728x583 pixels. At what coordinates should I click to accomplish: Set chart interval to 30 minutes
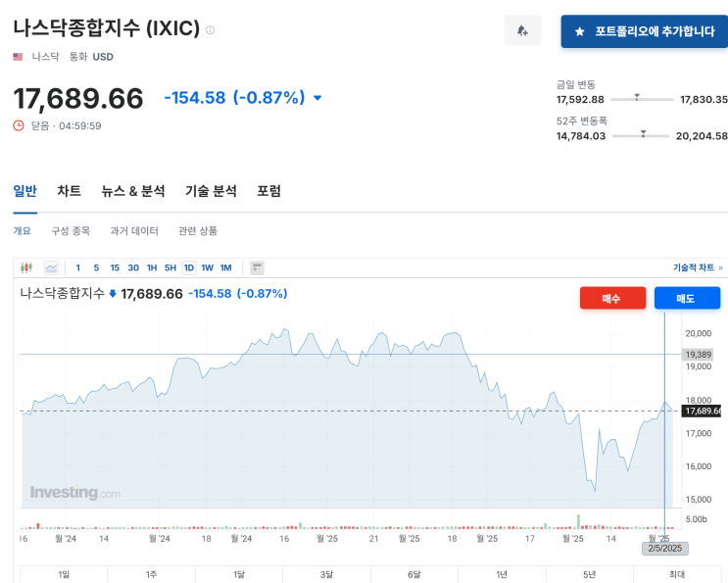click(133, 267)
